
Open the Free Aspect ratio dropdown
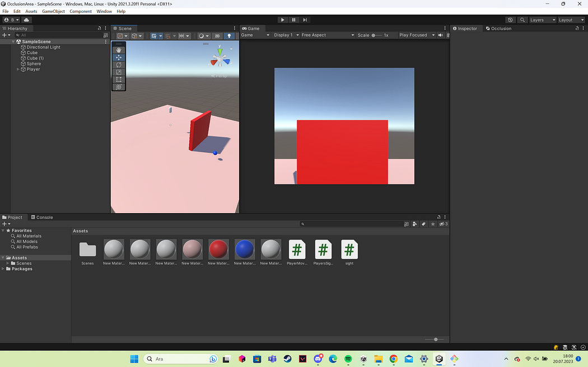pyautogui.click(x=328, y=35)
